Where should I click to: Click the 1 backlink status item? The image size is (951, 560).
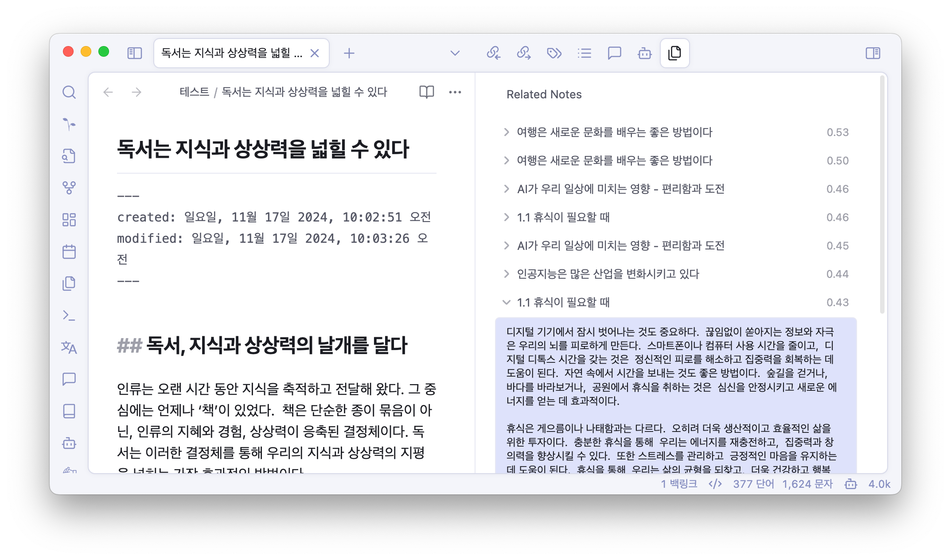pyautogui.click(x=679, y=484)
